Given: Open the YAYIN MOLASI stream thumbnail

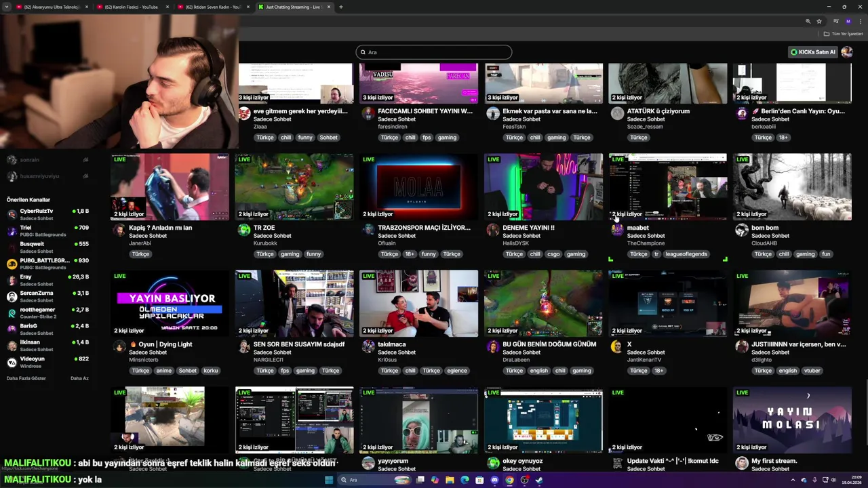Looking at the screenshot, I should [x=792, y=420].
